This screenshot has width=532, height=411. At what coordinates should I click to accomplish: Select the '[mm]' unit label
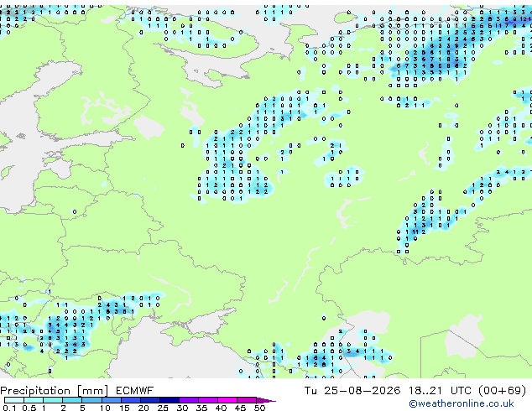pyautogui.click(x=92, y=391)
